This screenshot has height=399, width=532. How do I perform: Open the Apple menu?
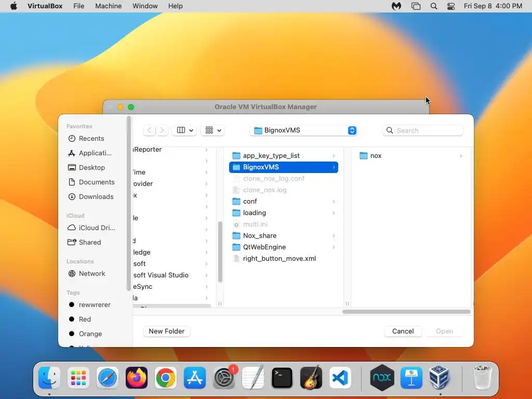14,6
